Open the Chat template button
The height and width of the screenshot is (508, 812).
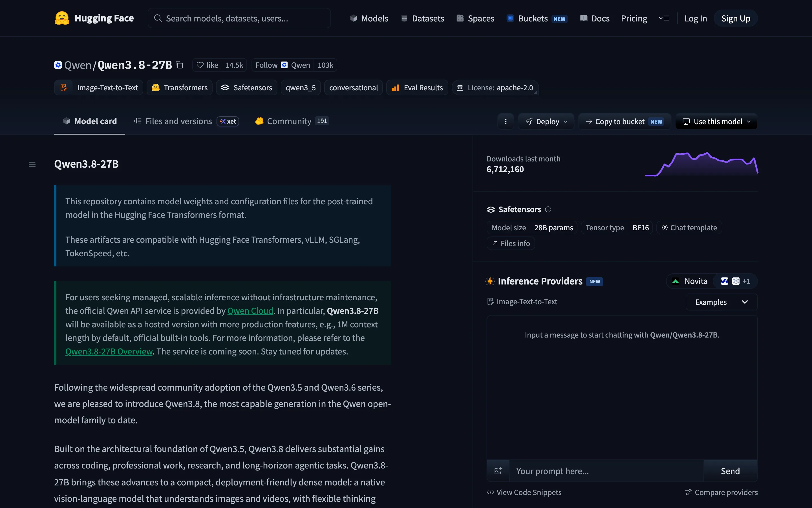(x=689, y=227)
